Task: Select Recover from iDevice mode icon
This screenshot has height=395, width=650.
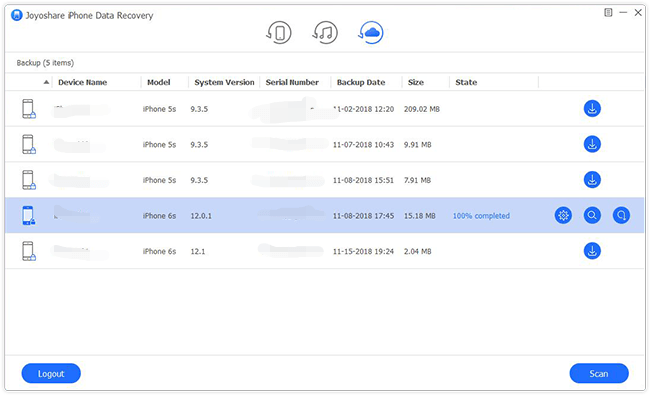Action: (x=279, y=33)
